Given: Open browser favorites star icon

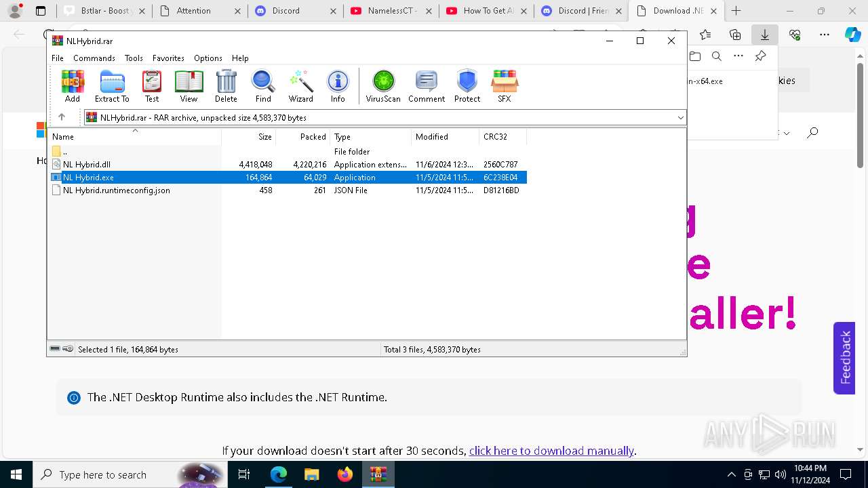Looking at the screenshot, I should coord(705,35).
